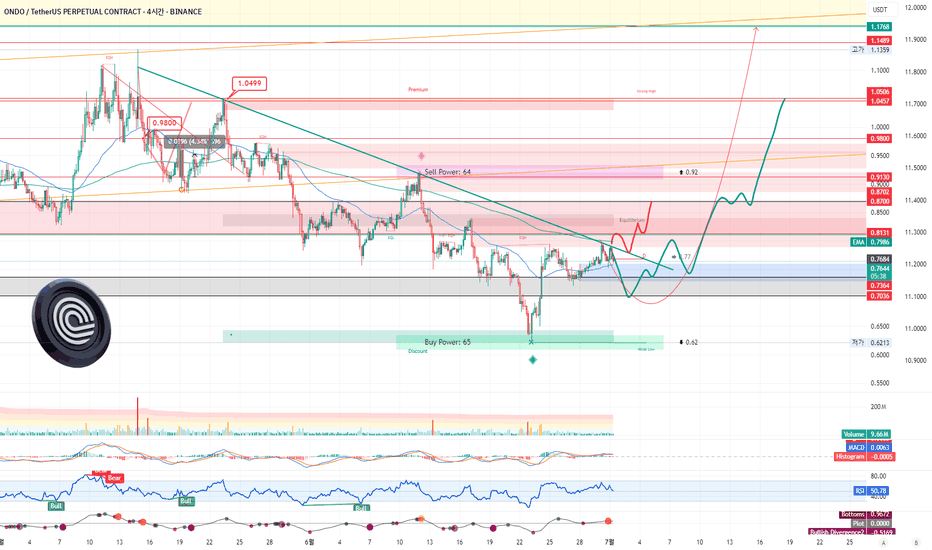Click the MACD 0.0063 indicator label
The image size is (932, 550).
click(x=869, y=447)
